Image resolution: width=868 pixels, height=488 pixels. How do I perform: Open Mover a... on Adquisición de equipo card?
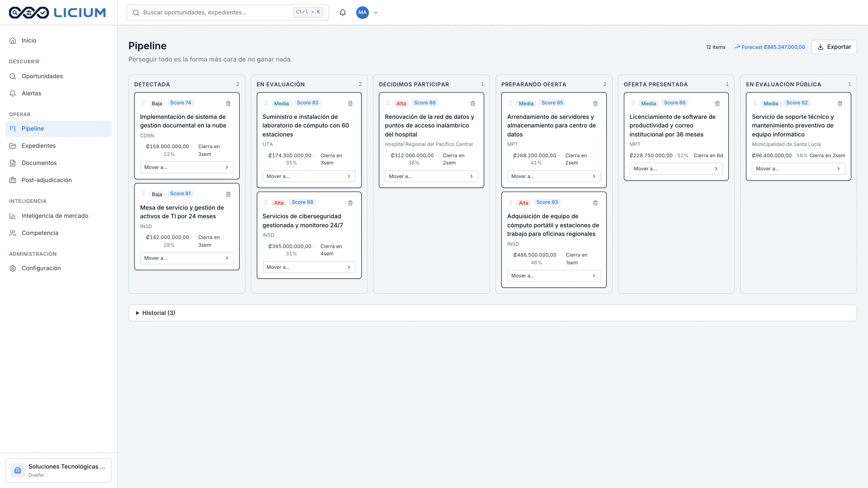click(554, 276)
